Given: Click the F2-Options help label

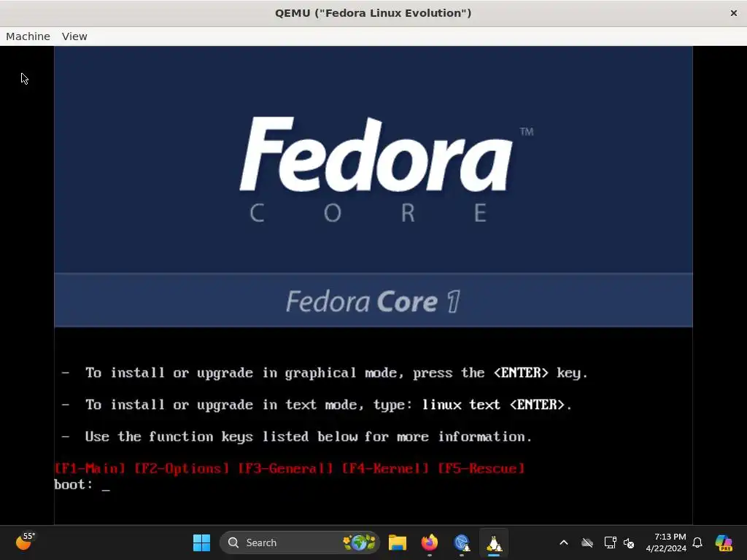Looking at the screenshot, I should click(x=182, y=469).
